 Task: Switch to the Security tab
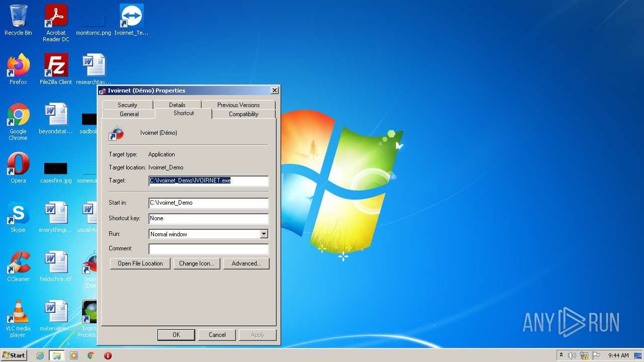pyautogui.click(x=127, y=105)
